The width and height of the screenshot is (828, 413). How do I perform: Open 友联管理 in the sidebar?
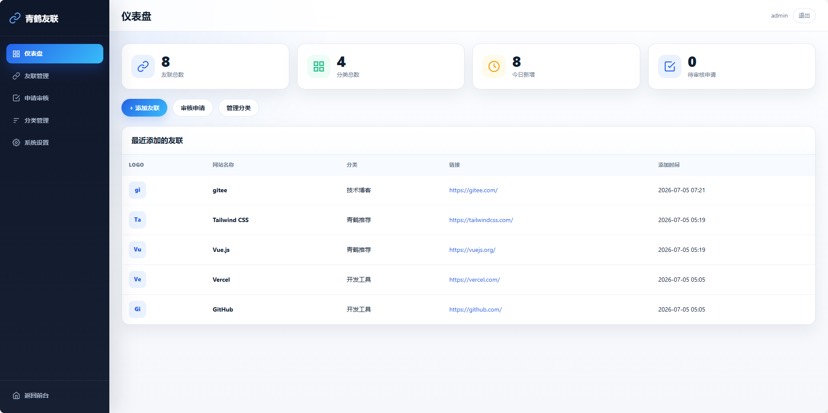click(55, 76)
